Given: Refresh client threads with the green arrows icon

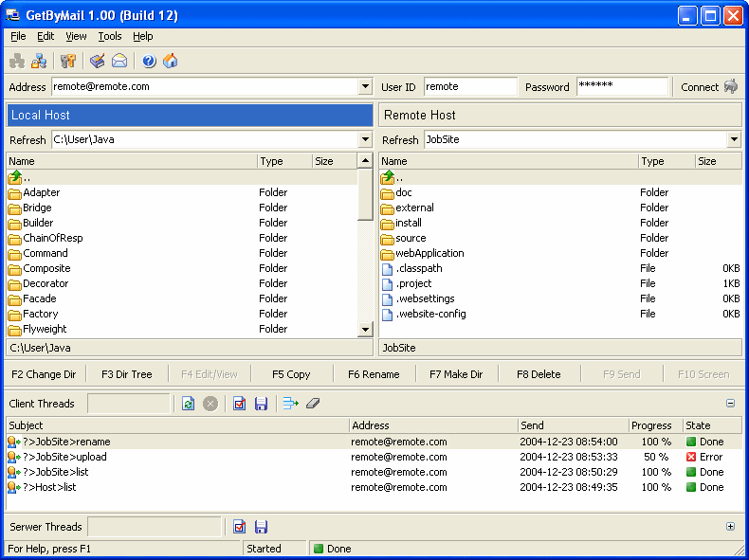Looking at the screenshot, I should (x=189, y=404).
